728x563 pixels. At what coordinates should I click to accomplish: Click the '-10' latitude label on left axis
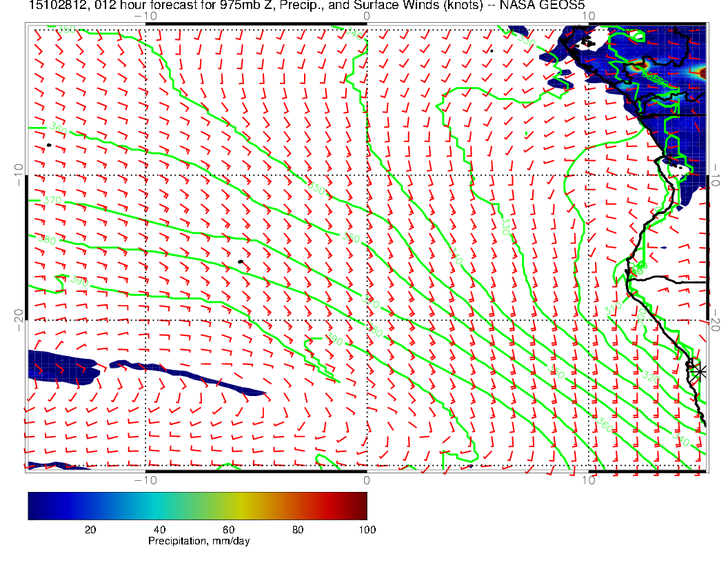pyautogui.click(x=19, y=175)
